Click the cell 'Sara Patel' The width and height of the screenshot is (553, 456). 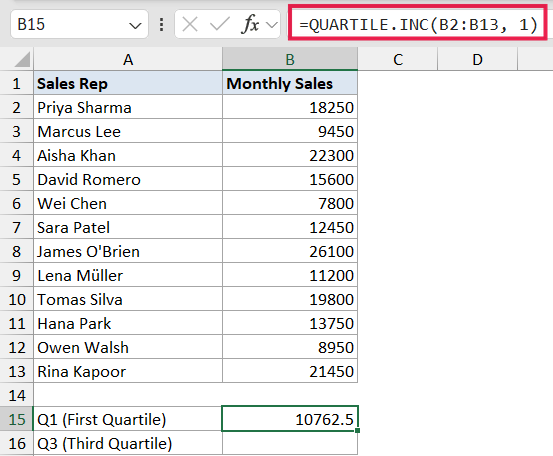(x=128, y=227)
